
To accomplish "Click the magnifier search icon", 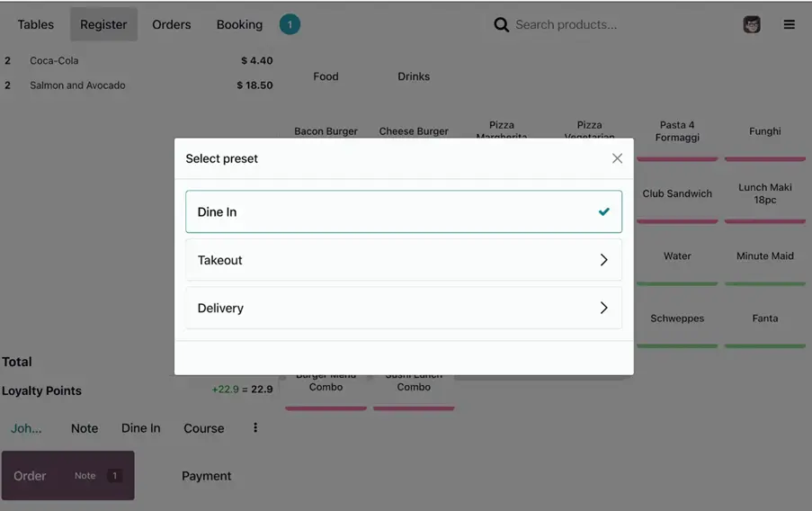I will pyautogui.click(x=502, y=25).
